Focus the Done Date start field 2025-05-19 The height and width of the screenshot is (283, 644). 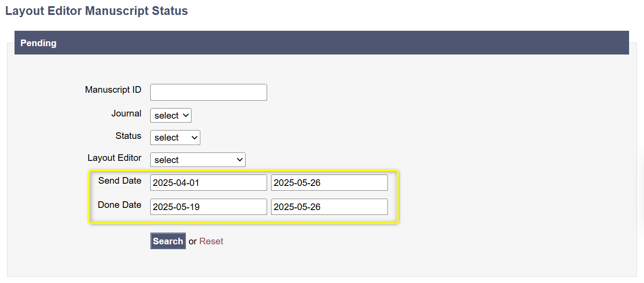tap(208, 207)
